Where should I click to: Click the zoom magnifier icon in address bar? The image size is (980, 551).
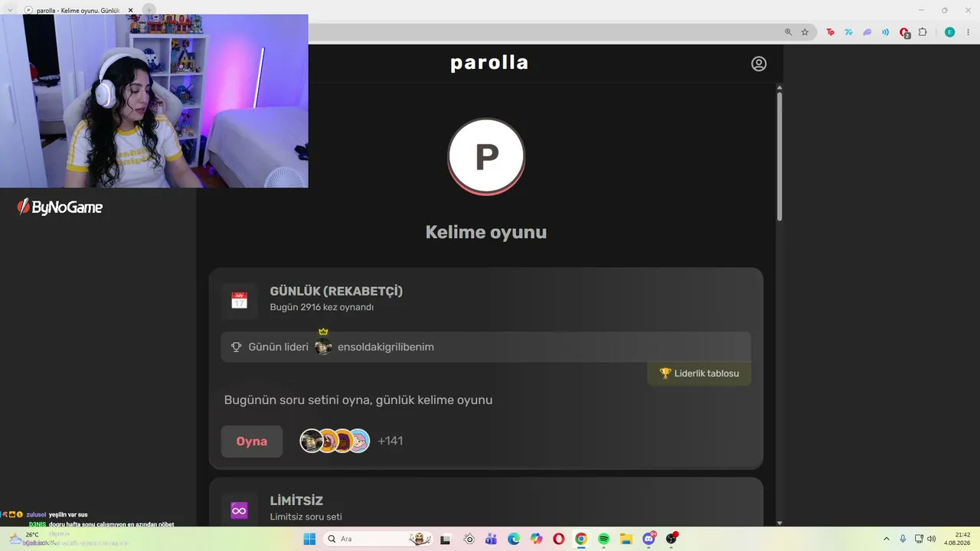pyautogui.click(x=788, y=32)
